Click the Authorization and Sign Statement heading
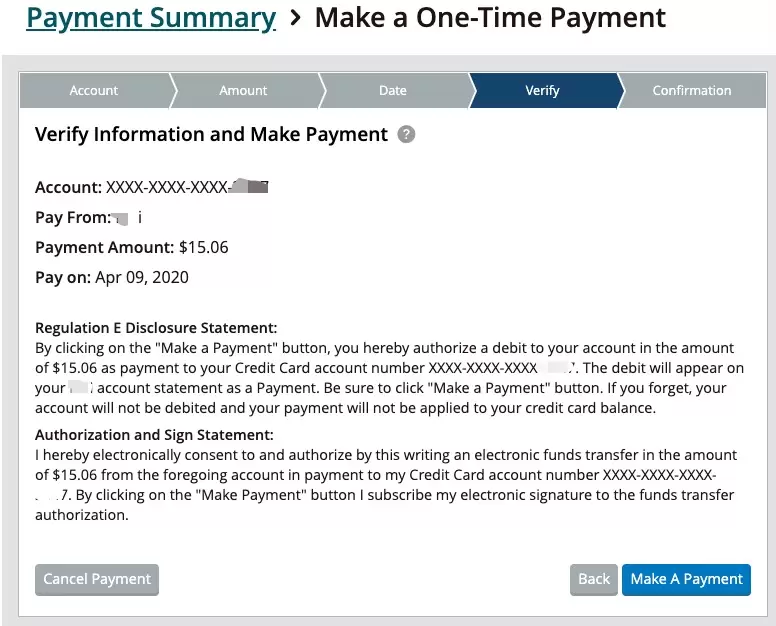 tap(154, 435)
